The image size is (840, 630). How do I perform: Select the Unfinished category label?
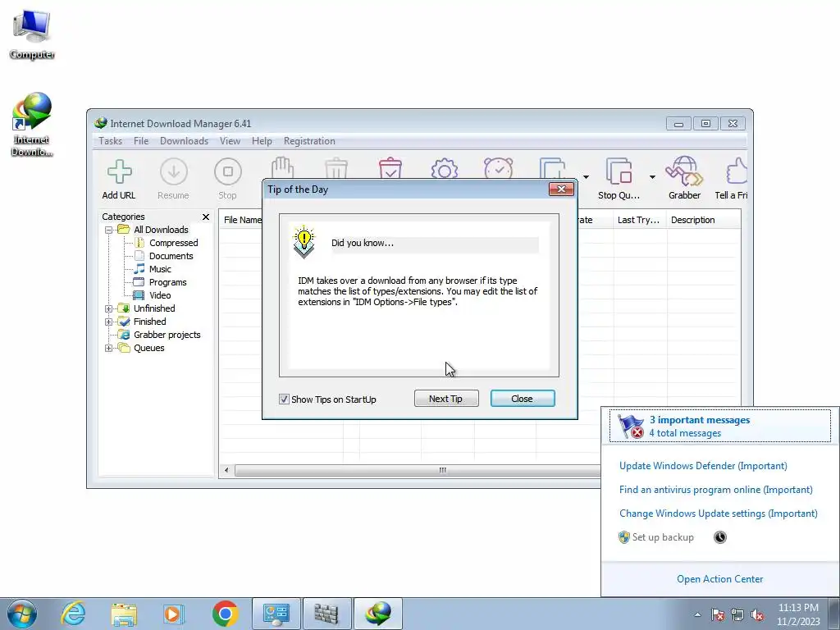[154, 308]
